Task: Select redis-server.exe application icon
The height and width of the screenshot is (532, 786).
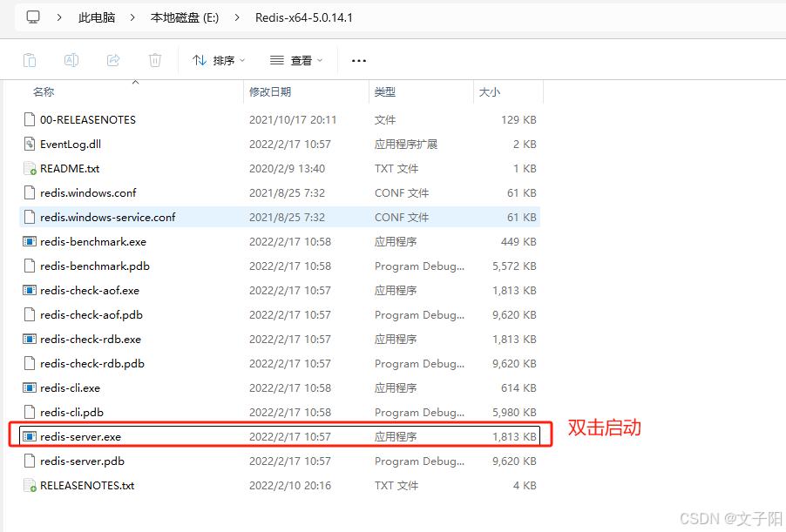Action: tap(30, 436)
